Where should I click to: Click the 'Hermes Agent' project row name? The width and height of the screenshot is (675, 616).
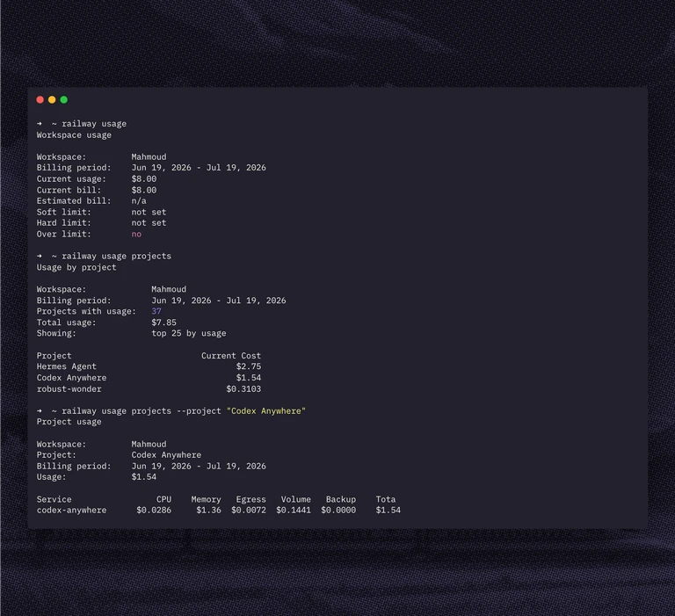click(x=66, y=366)
